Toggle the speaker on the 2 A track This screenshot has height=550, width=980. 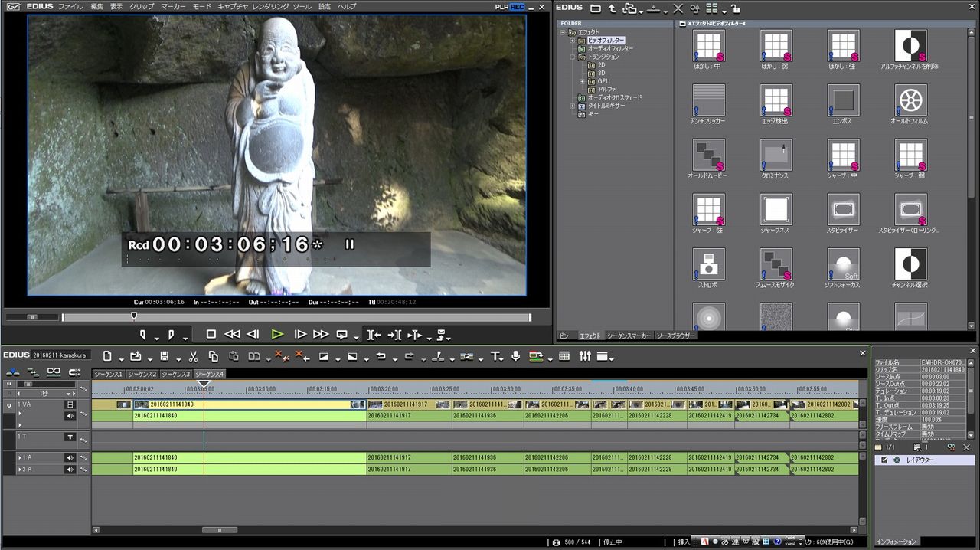70,469
